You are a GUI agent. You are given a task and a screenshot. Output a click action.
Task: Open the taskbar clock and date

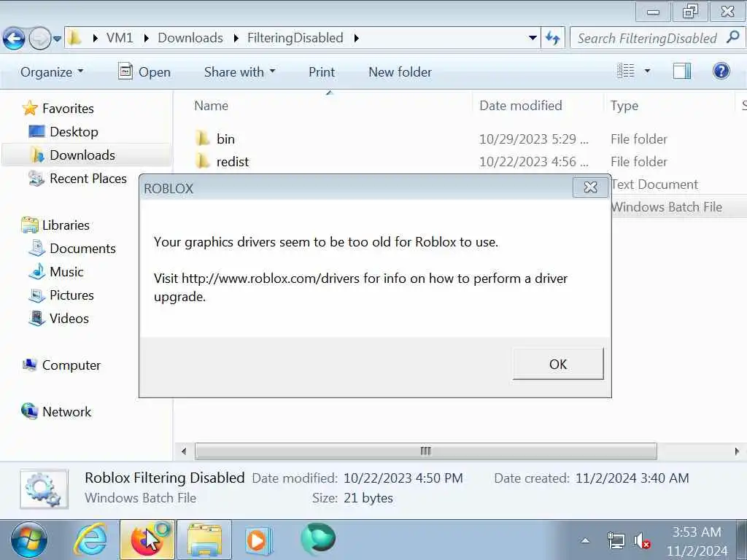coord(697,541)
